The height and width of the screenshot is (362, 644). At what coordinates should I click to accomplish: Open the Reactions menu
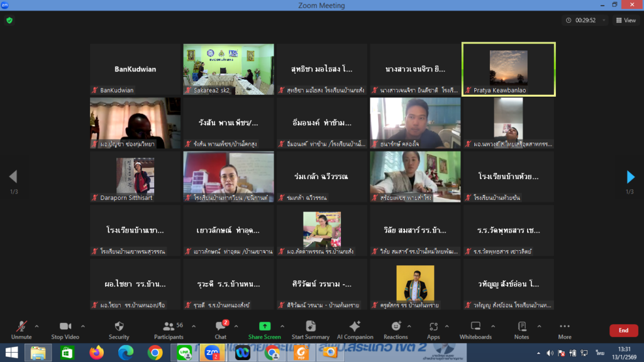point(396,330)
